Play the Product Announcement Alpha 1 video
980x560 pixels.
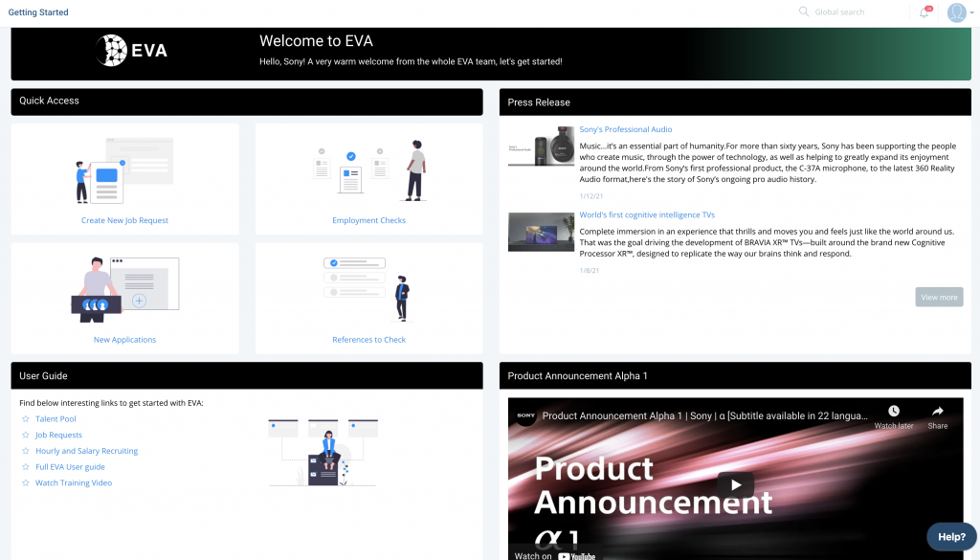pyautogui.click(x=736, y=485)
